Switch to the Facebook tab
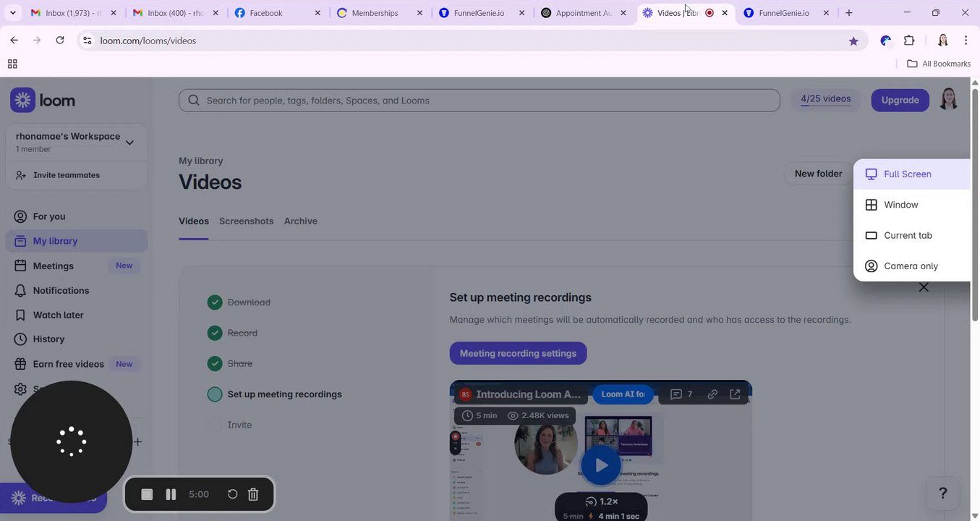 pyautogui.click(x=277, y=13)
